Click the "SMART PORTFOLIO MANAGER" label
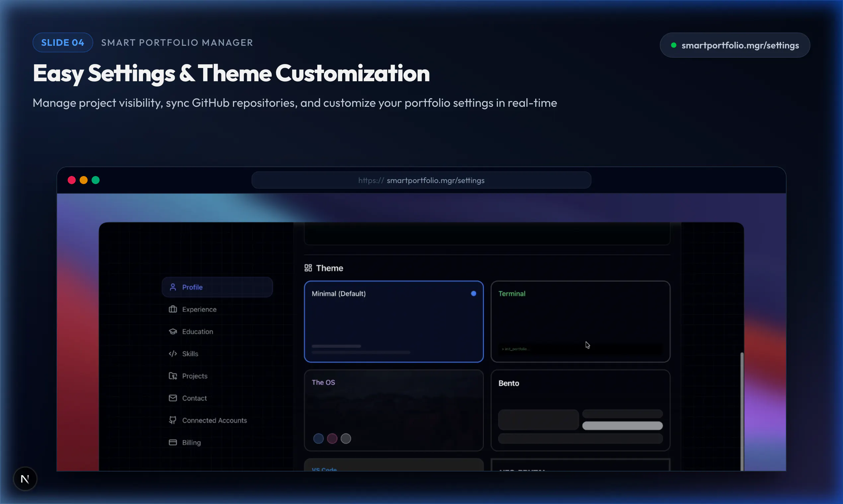The image size is (843, 504). tap(177, 42)
